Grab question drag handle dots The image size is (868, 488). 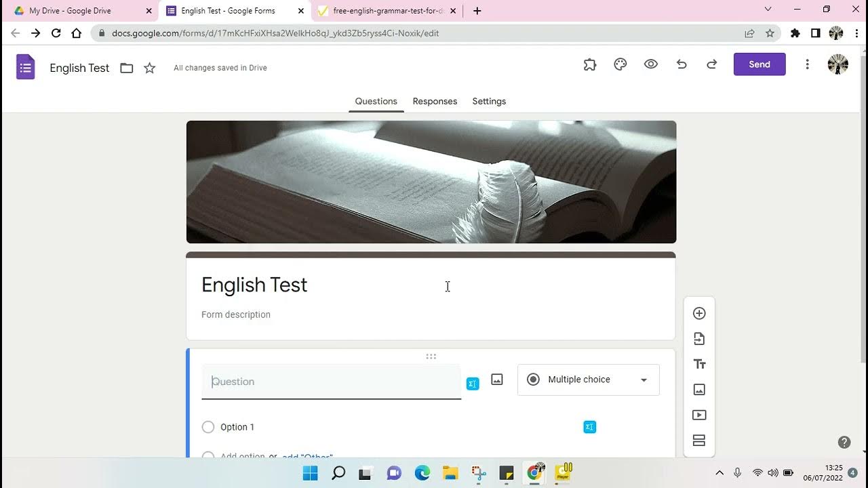[431, 357]
